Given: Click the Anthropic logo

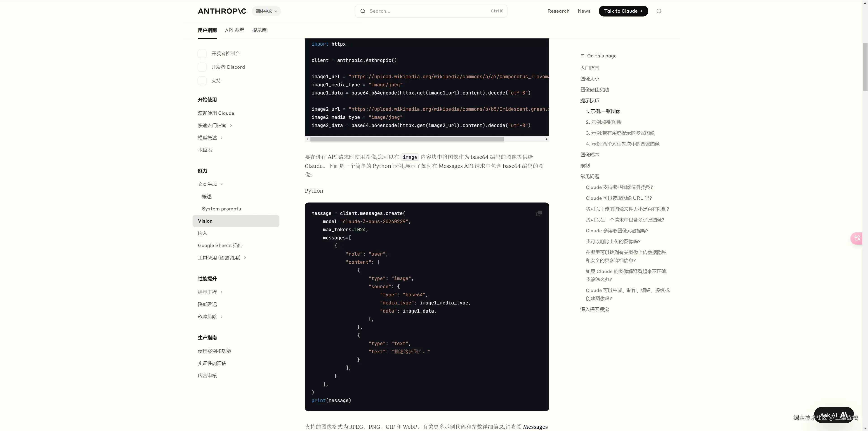Looking at the screenshot, I should coord(222,11).
